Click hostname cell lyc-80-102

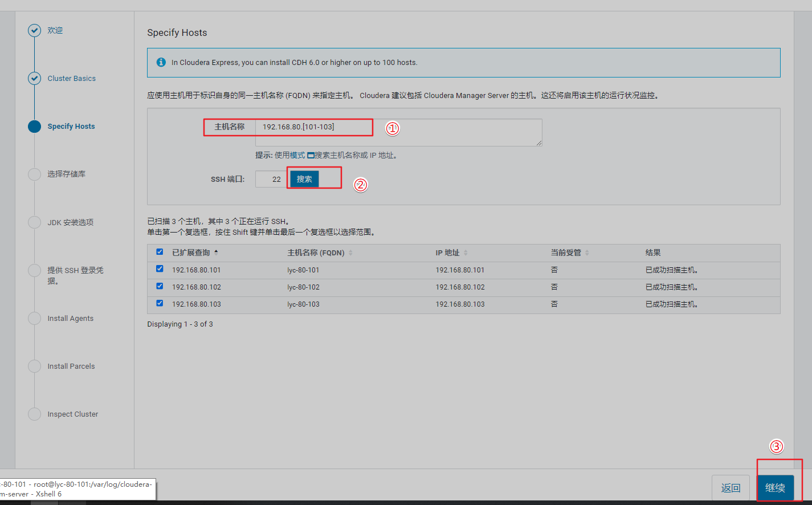[x=303, y=287]
